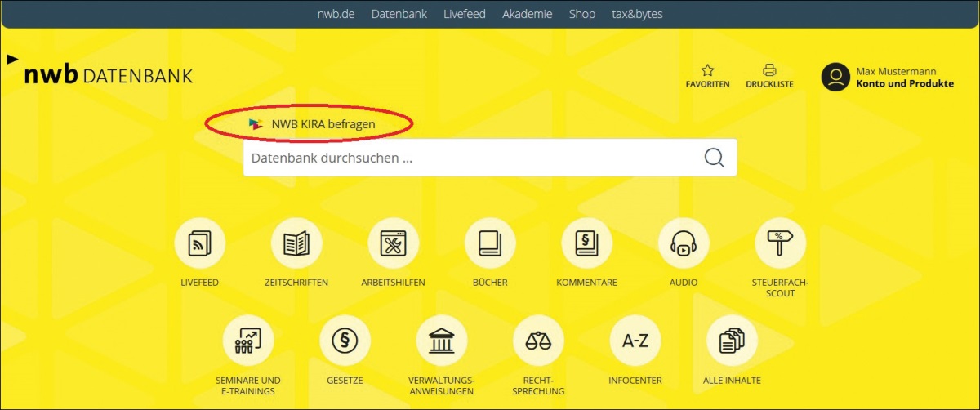Click the Datenbank durchsuchen search field
The height and width of the screenshot is (410, 980).
(x=470, y=158)
